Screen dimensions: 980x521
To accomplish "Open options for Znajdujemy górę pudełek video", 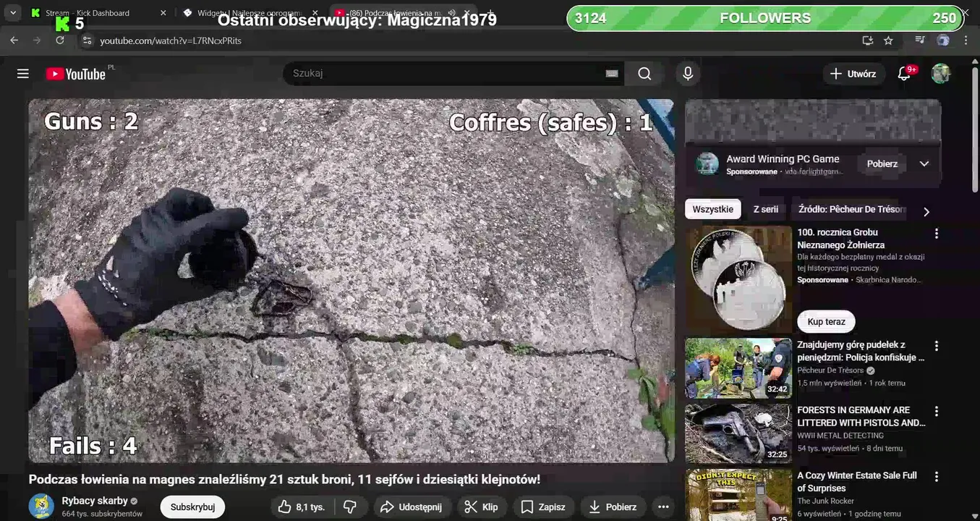I will point(936,346).
